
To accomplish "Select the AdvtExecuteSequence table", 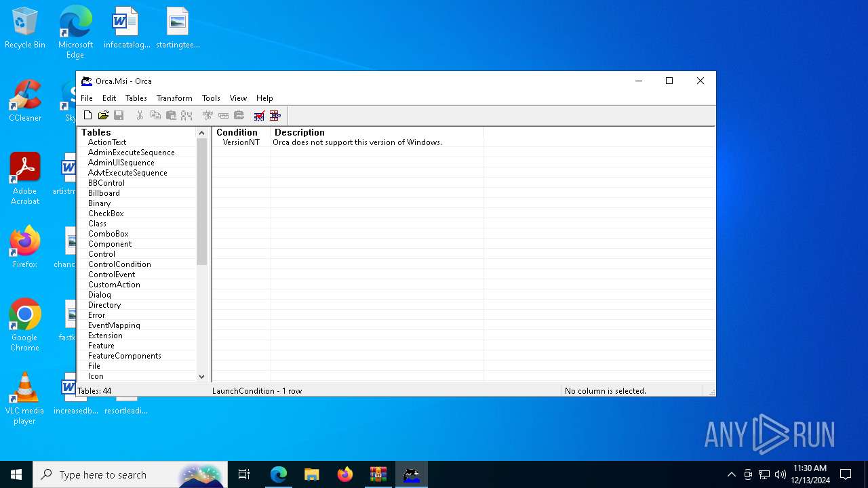I will (x=127, y=173).
